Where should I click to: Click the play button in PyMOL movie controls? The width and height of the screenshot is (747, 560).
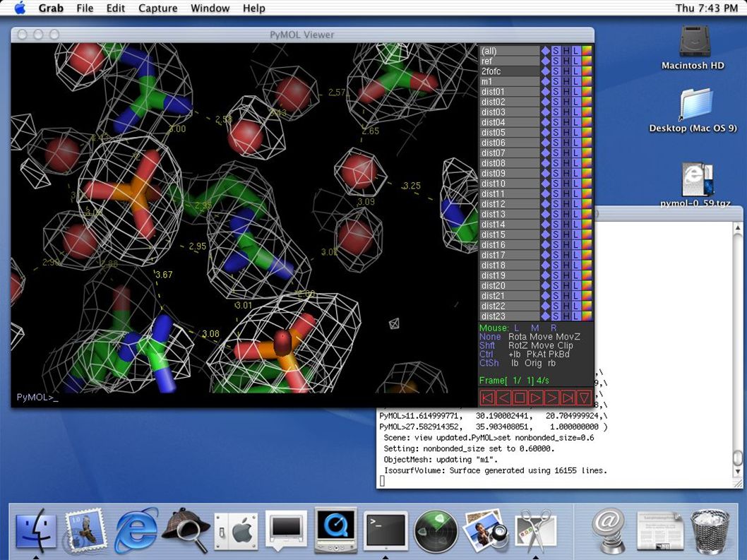535,398
